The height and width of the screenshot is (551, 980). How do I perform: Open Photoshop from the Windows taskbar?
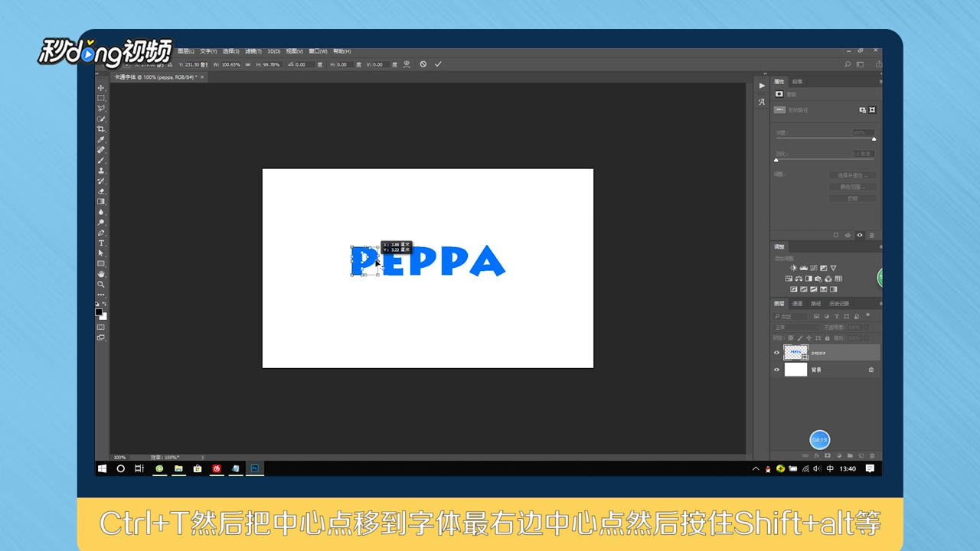[255, 468]
